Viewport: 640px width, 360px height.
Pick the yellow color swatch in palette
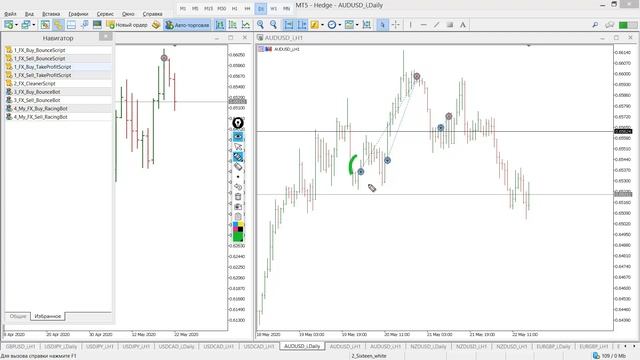click(x=241, y=224)
